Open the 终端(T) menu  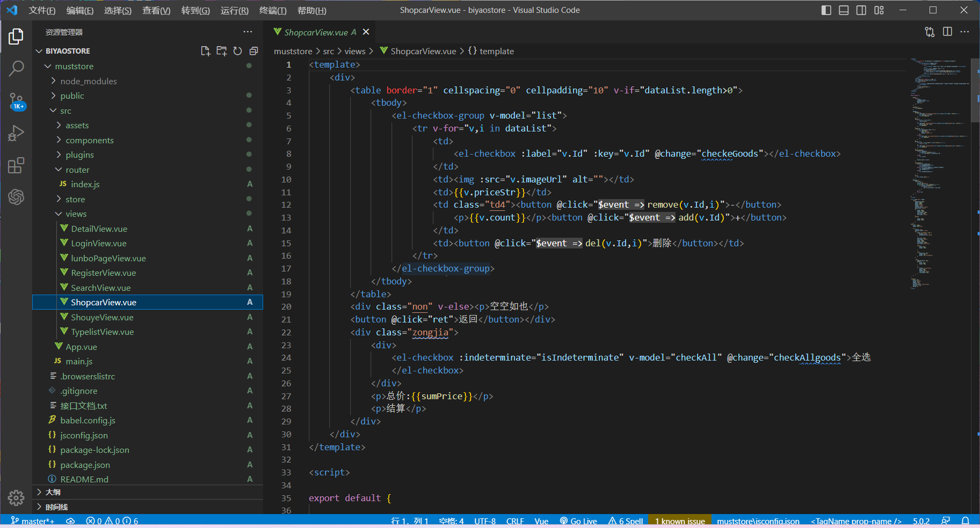pos(273,10)
